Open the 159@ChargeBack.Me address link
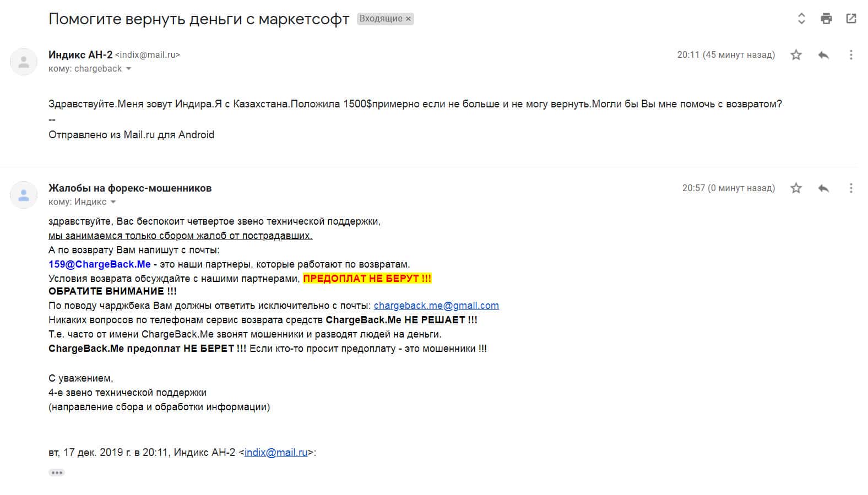868x495 pixels. click(x=99, y=264)
